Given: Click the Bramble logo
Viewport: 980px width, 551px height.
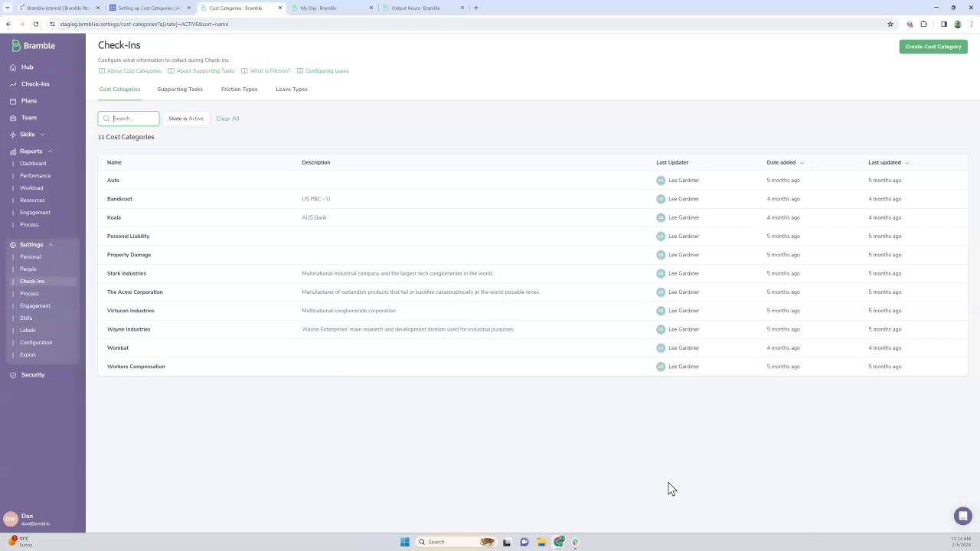Looking at the screenshot, I should (33, 46).
